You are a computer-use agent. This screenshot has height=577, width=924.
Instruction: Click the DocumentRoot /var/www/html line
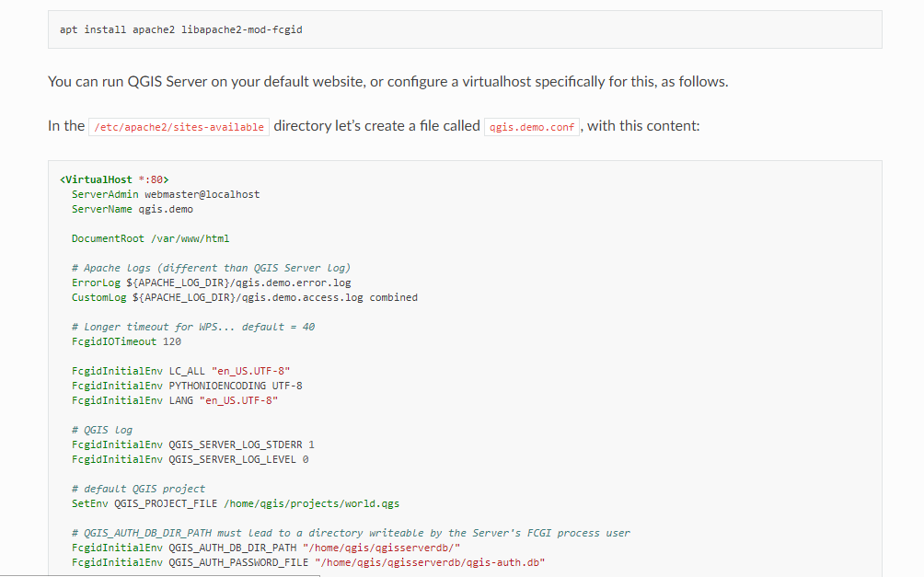coord(150,238)
